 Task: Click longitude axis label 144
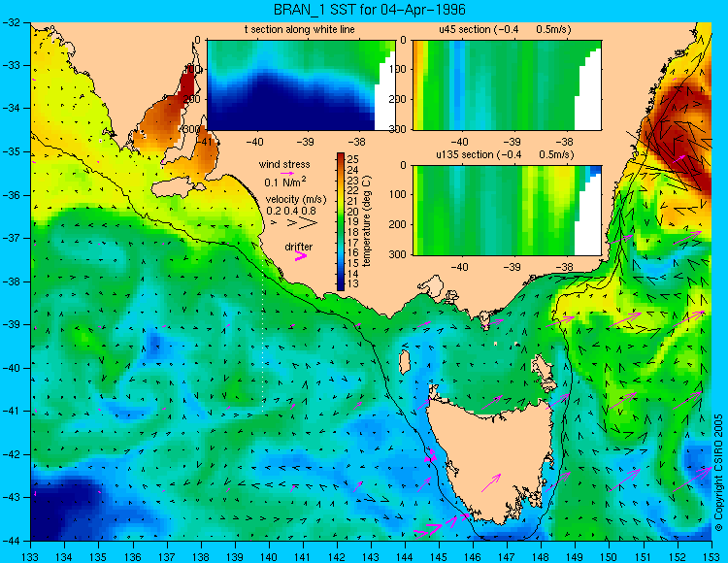pos(405,556)
